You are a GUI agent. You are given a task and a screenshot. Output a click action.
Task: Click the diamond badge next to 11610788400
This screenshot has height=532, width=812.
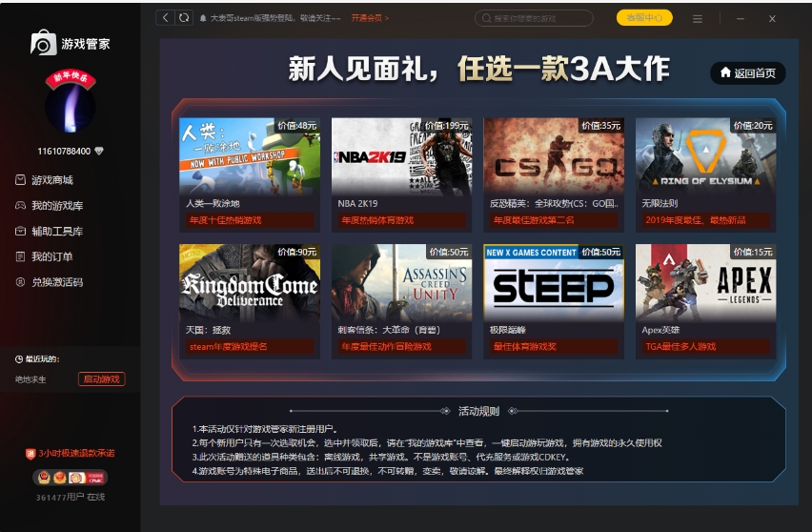click(99, 152)
